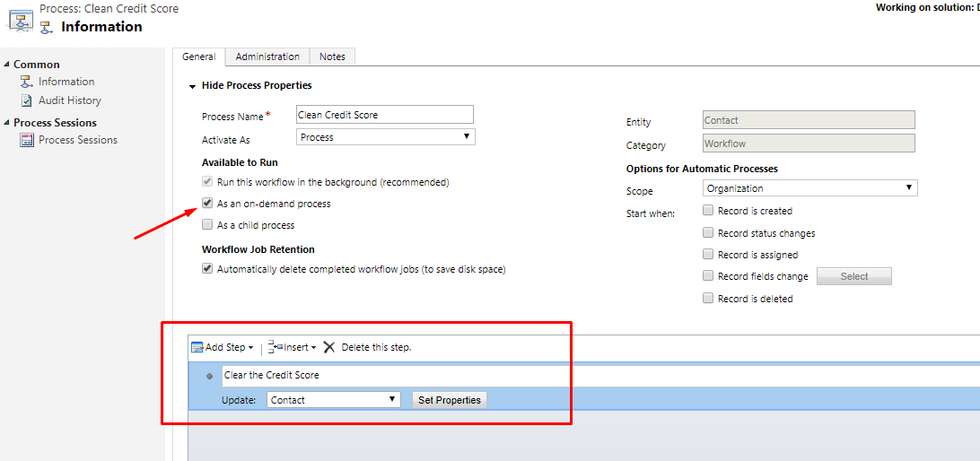Click the Audit History icon in the sidebar
980x461 pixels.
[x=27, y=100]
